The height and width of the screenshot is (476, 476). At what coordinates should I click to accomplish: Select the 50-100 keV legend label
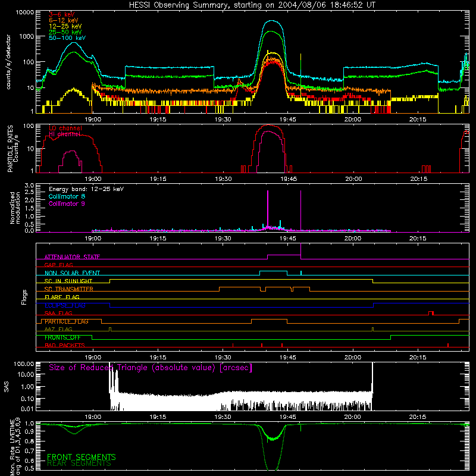point(67,38)
